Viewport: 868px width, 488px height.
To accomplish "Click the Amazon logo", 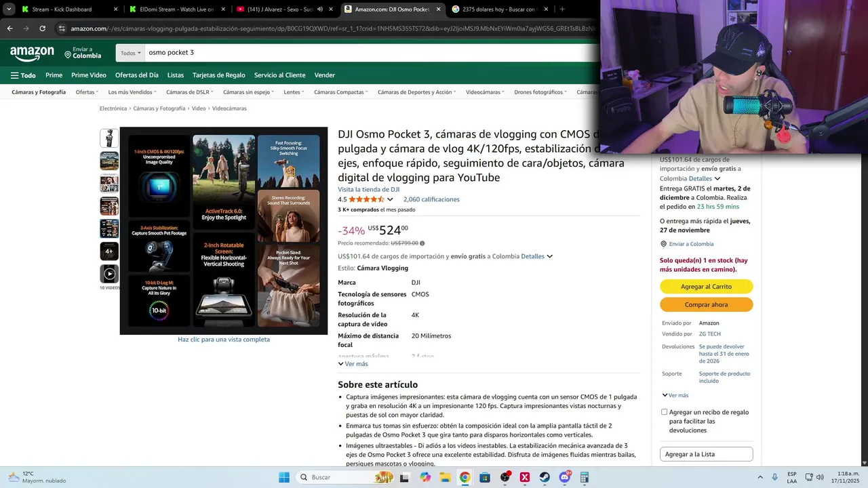I will point(32,52).
